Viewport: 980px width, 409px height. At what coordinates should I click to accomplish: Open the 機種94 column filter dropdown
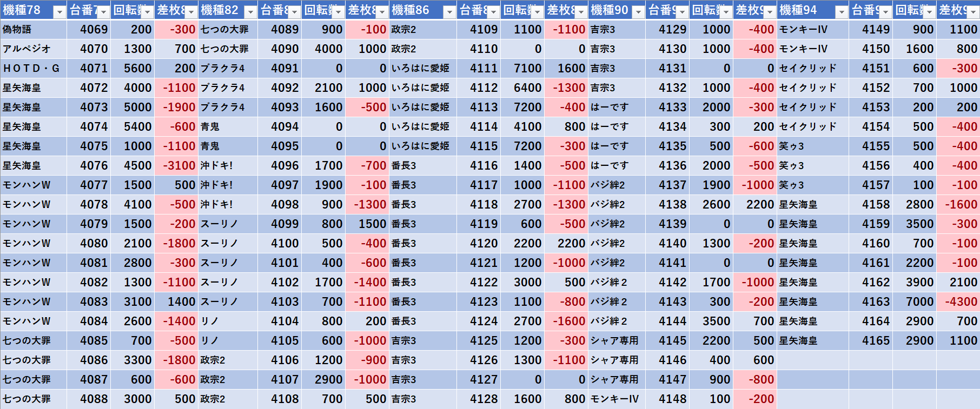point(841,11)
